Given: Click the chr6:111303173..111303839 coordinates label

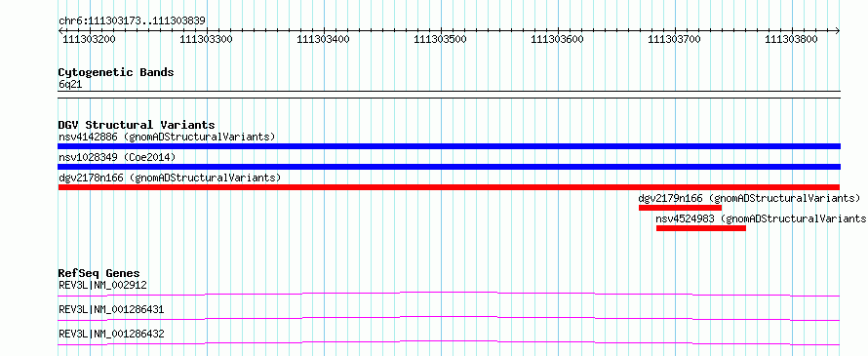Looking at the screenshot, I should point(132,21).
